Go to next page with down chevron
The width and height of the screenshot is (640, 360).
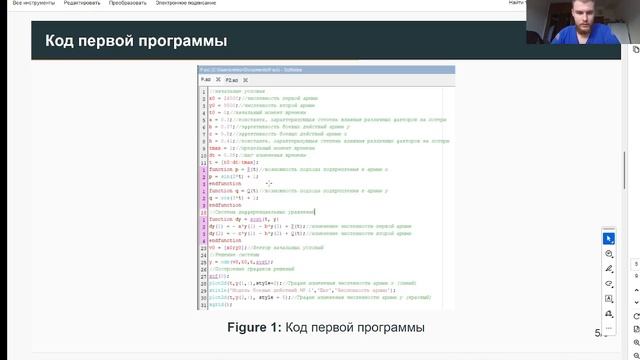coord(636,302)
